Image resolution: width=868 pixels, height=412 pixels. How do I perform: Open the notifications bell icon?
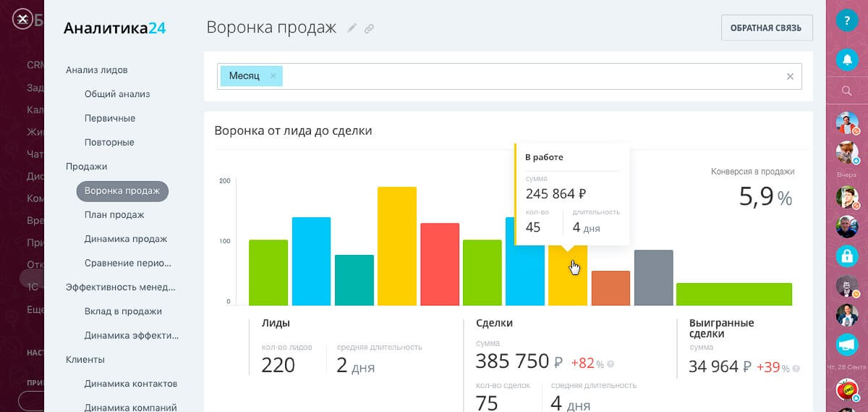pos(846,59)
